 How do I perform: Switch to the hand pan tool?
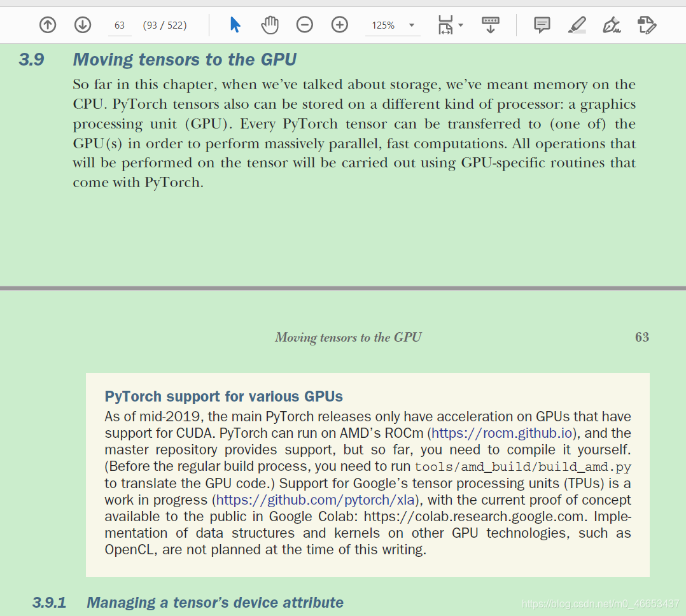[x=270, y=25]
